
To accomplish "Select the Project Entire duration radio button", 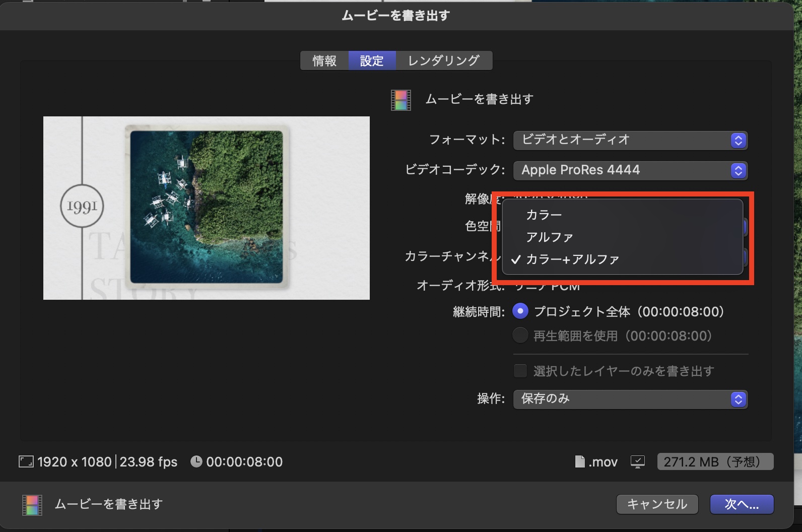I will point(520,311).
